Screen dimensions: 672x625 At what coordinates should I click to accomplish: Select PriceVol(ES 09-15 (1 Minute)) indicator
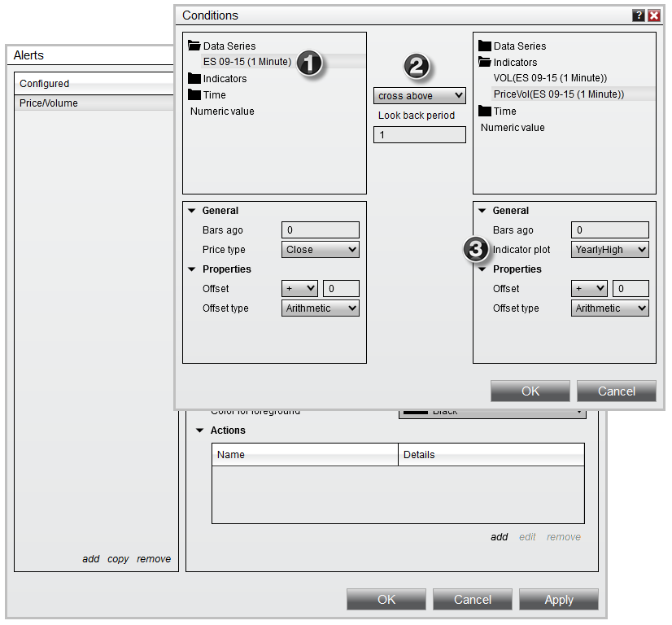[559, 94]
